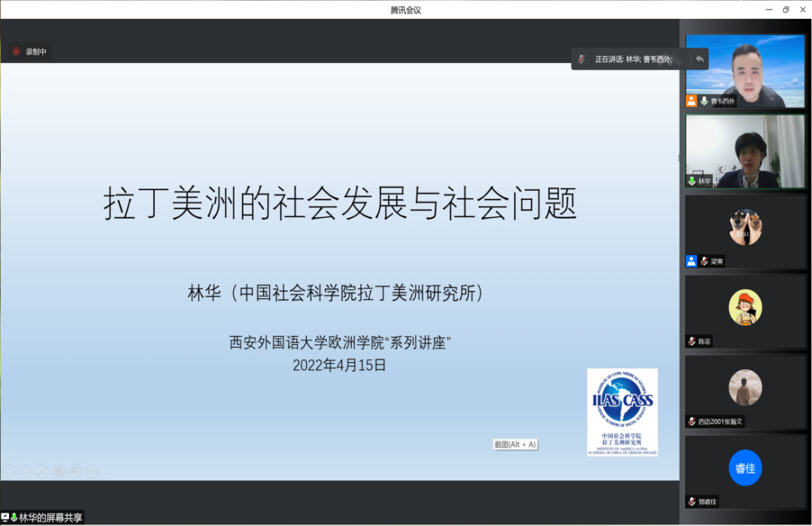Open the see-all-slides icon in slideshow controls
Image resolution: width=812 pixels, height=526 pixels.
(x=59, y=471)
